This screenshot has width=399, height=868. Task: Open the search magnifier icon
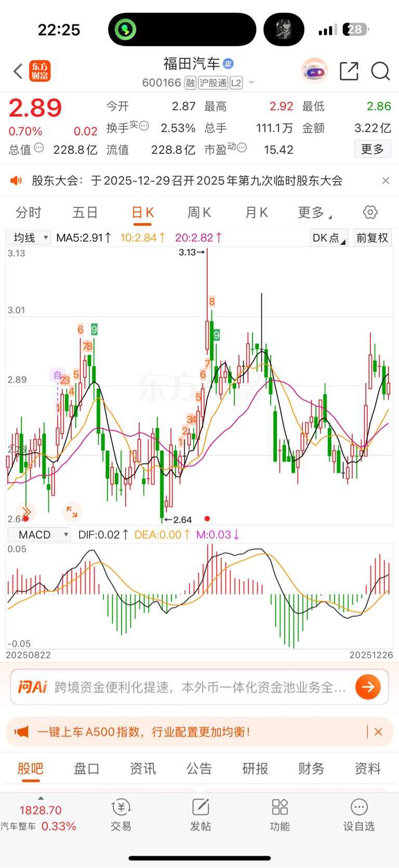click(380, 71)
